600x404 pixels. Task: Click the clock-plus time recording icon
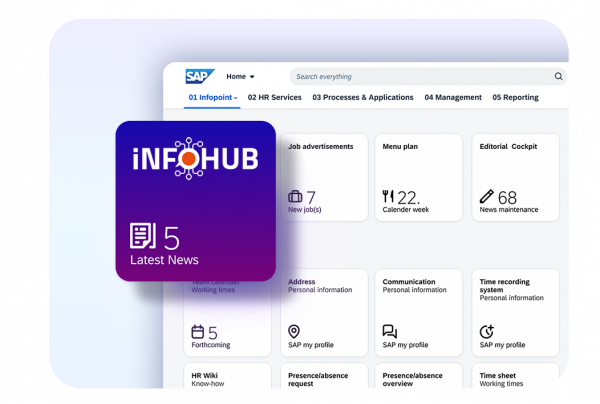487,331
